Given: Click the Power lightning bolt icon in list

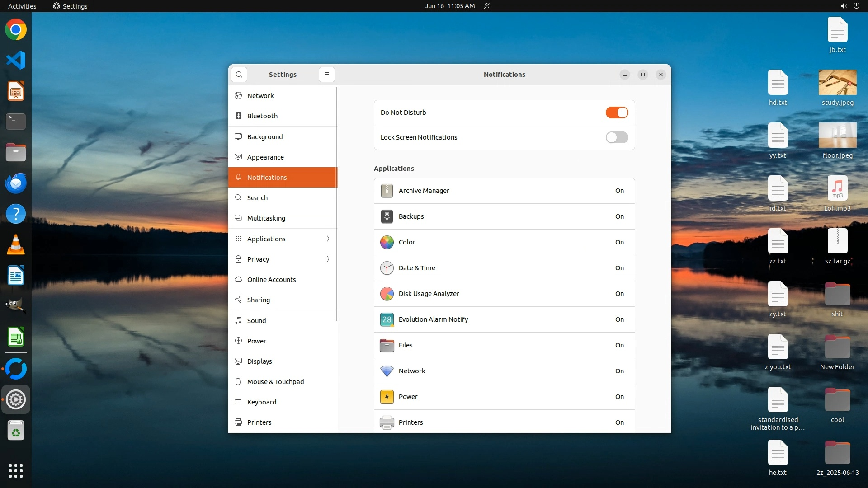Looking at the screenshot, I should coord(387,397).
